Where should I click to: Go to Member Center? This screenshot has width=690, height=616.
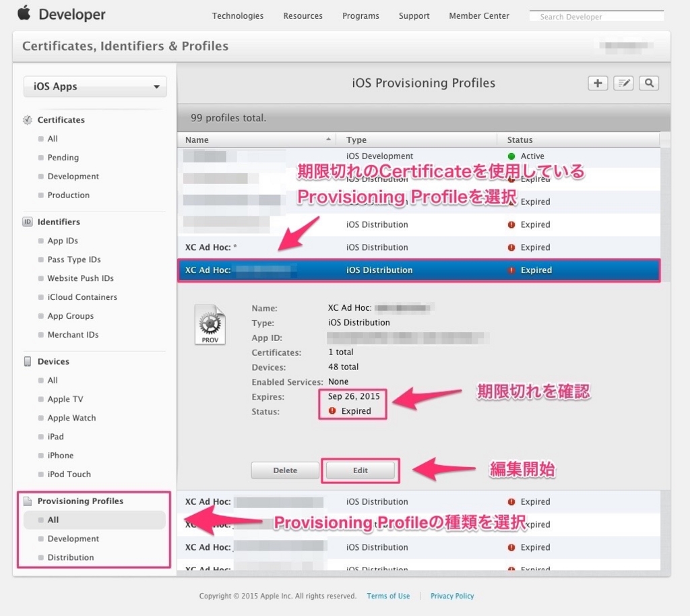click(x=479, y=16)
